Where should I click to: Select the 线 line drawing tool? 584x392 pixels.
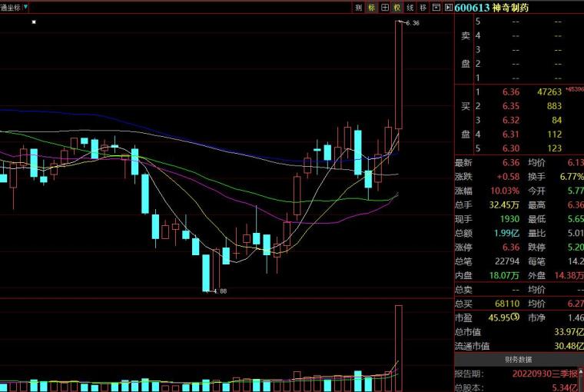(410, 8)
